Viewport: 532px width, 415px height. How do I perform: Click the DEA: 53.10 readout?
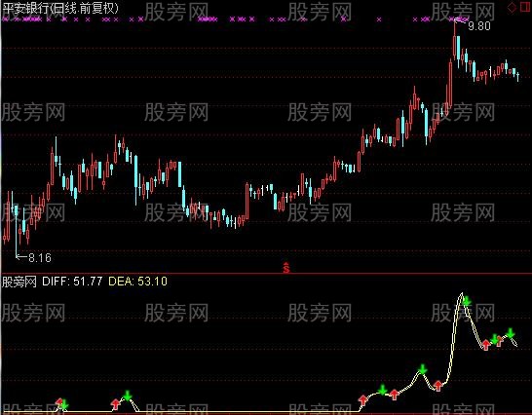(137, 282)
